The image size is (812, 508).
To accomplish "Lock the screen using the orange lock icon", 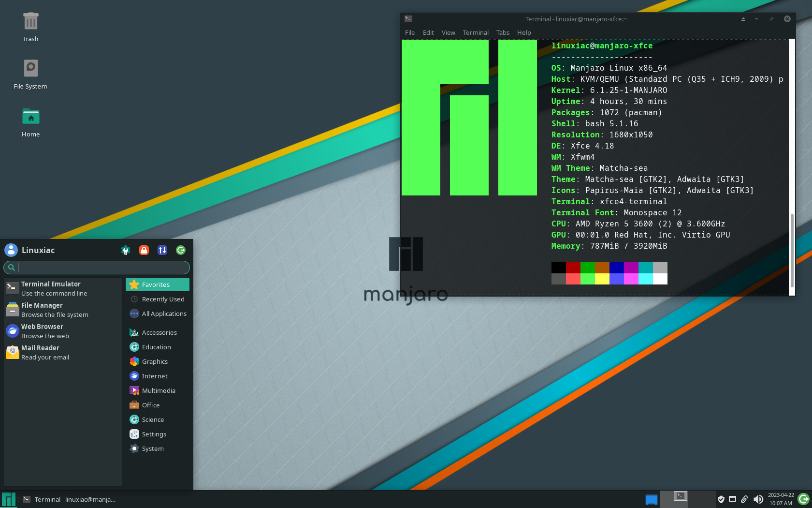I will (144, 250).
